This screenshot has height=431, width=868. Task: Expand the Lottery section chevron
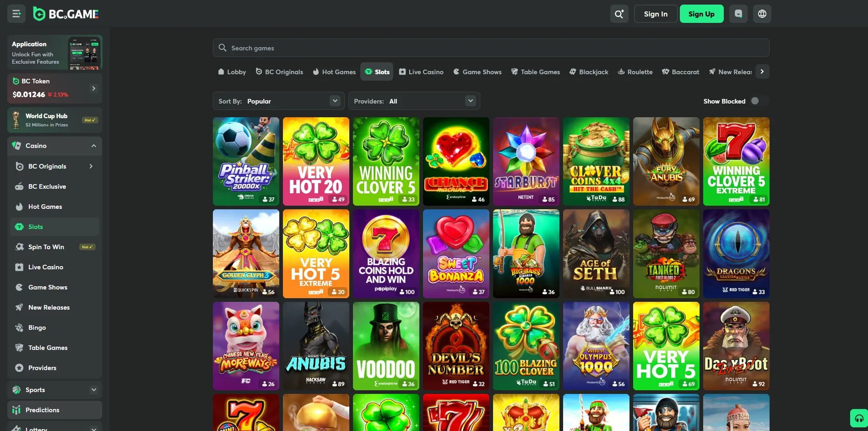[x=94, y=429]
